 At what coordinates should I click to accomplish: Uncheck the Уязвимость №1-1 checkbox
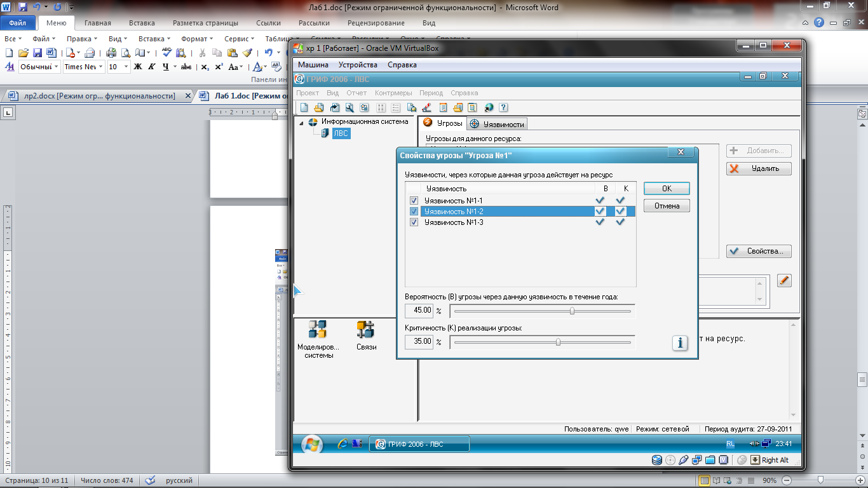click(414, 201)
